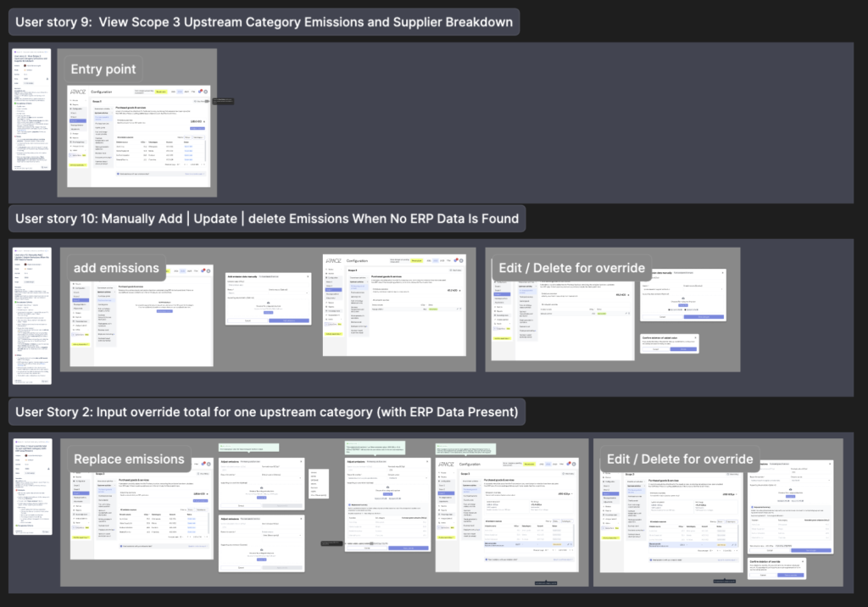This screenshot has height=607, width=868.
Task: Click the bell icon in Replace emissions mockup
Action: click(202, 463)
